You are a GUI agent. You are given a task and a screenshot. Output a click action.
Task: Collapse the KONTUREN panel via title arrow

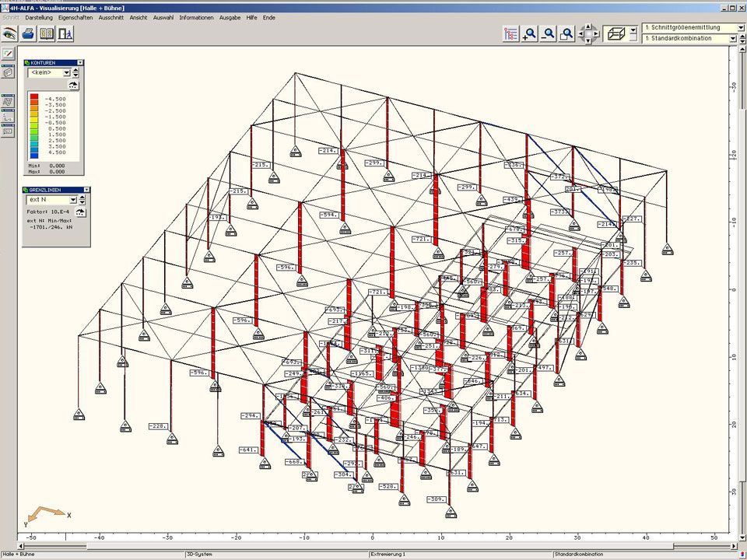click(x=79, y=62)
